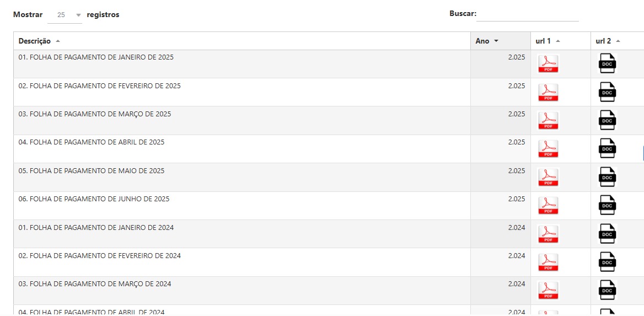Open the Mostrar registros count dropdown
This screenshot has height=316, width=644.
[x=65, y=15]
